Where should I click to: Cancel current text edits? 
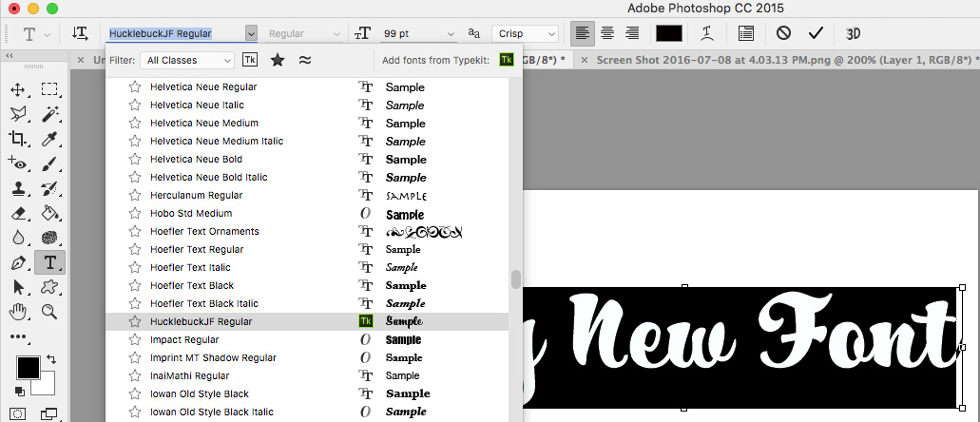pos(783,33)
